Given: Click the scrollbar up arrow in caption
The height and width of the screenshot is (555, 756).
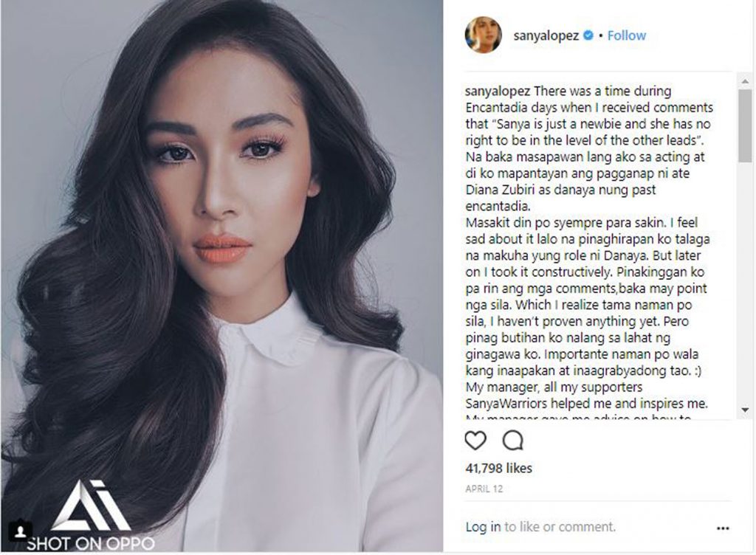Looking at the screenshot, I should point(745,81).
